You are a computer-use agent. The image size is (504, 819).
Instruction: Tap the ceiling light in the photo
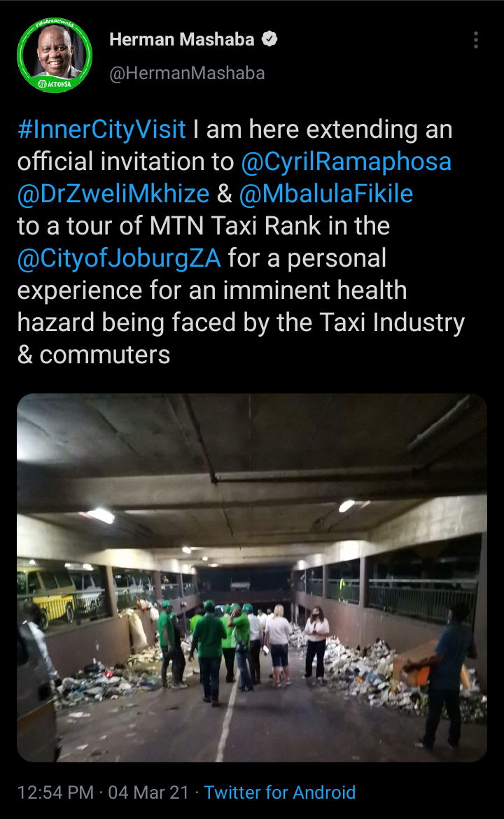click(100, 515)
